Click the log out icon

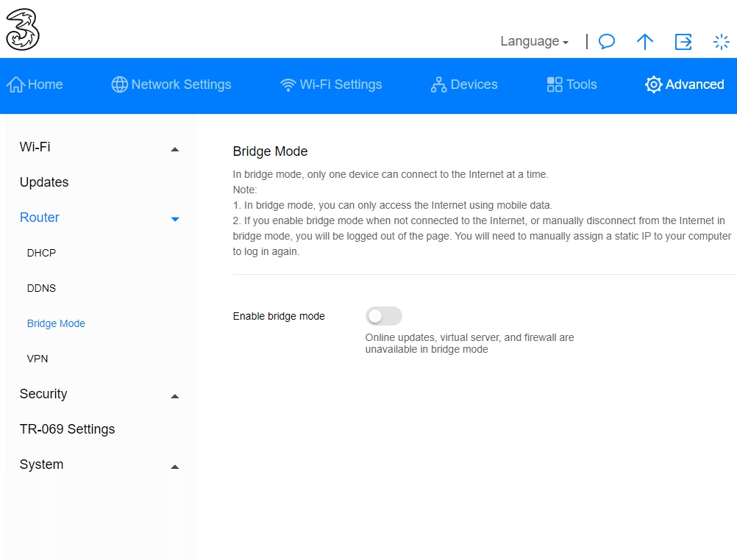[x=683, y=41]
